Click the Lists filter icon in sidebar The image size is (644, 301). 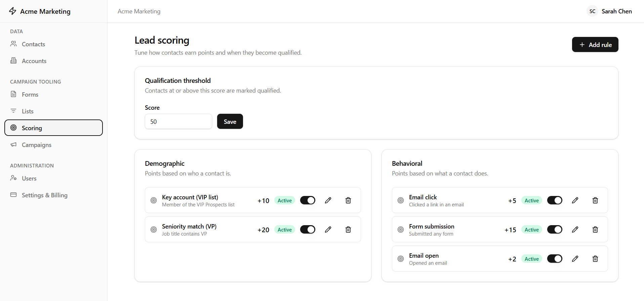[x=13, y=111]
